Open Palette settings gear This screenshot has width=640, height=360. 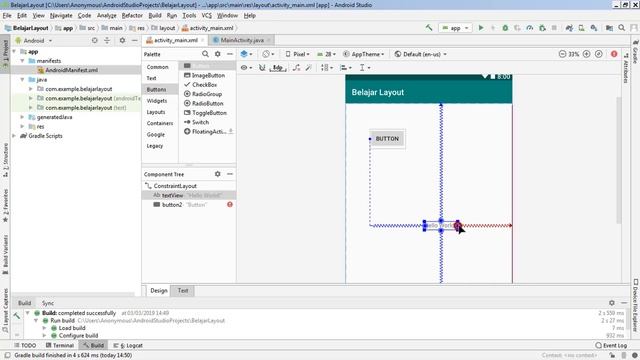point(218,54)
